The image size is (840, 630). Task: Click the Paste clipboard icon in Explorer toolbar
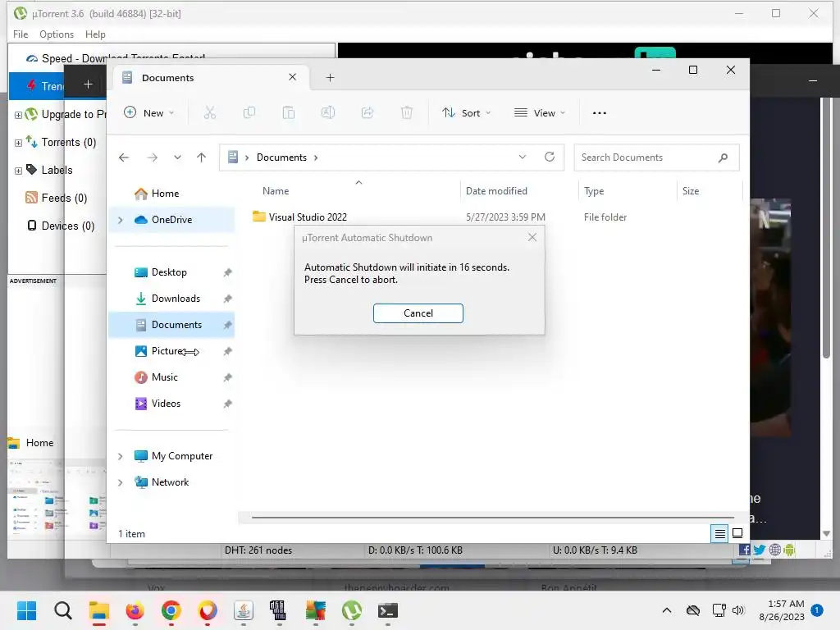pos(289,113)
